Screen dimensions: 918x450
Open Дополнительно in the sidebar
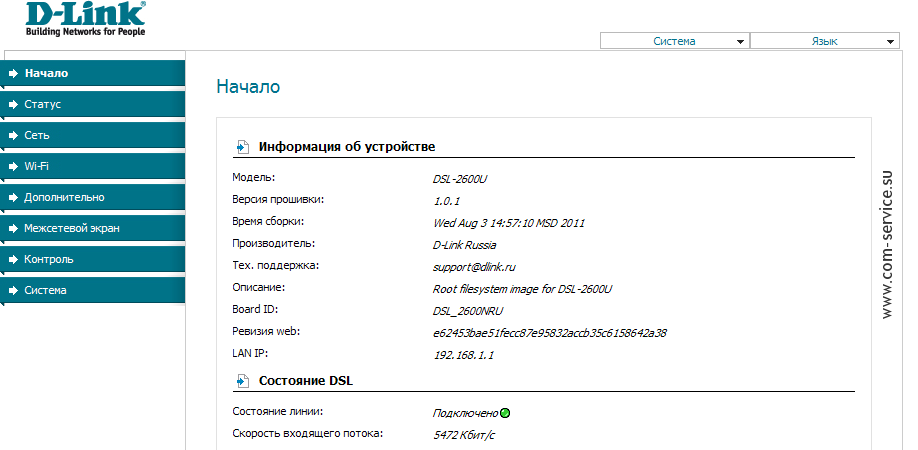(x=93, y=198)
